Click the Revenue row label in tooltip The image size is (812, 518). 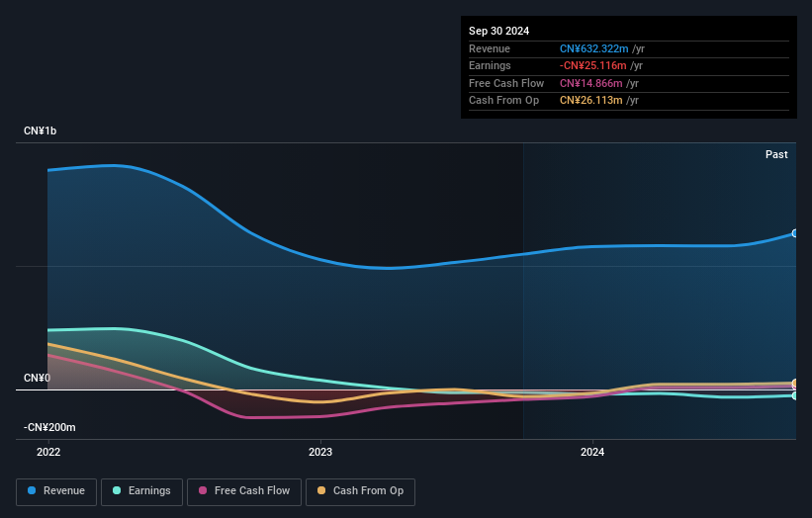click(490, 48)
